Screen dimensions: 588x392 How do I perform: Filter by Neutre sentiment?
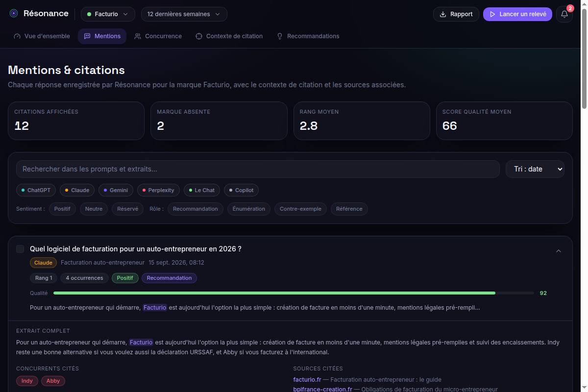pos(94,209)
